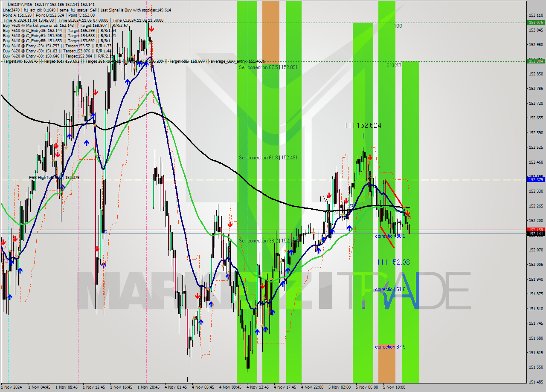Click the 152.525 price axis label
Viewport: 546px width, 392px height.
coord(536,147)
